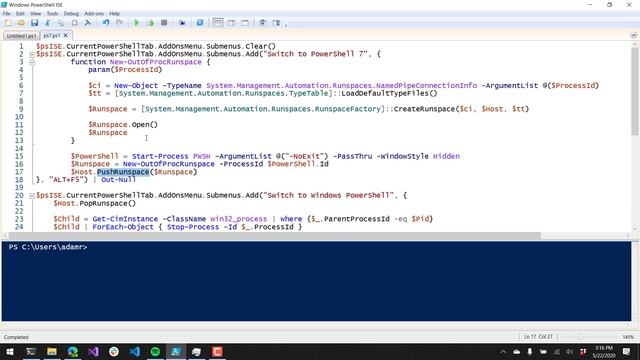
Task: Click param($ProcessId) on line 4
Action: coord(125,70)
